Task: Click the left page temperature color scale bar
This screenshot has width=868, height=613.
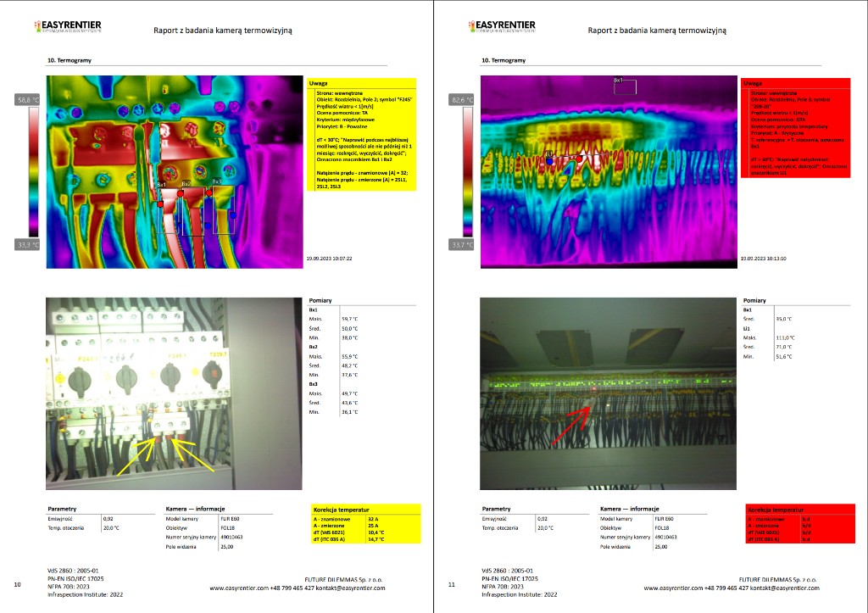Action: pos(34,172)
